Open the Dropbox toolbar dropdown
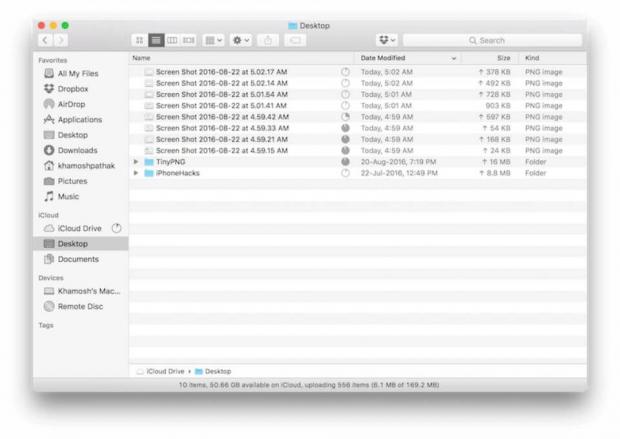620x439 pixels. 387,40
